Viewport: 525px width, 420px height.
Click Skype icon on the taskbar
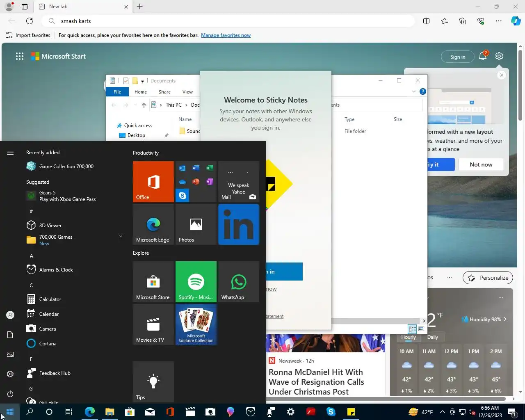point(331,412)
